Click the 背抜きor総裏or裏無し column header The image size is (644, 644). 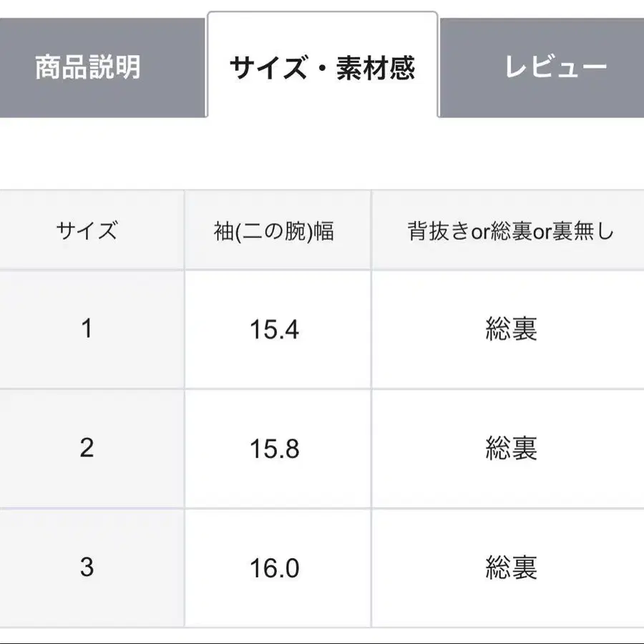click(x=508, y=229)
